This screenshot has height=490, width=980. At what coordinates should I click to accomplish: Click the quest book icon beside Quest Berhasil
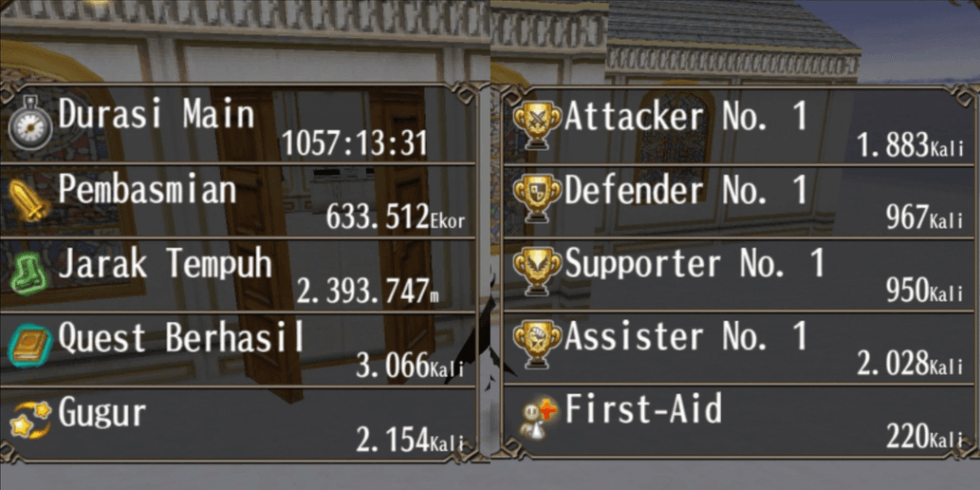[30, 346]
